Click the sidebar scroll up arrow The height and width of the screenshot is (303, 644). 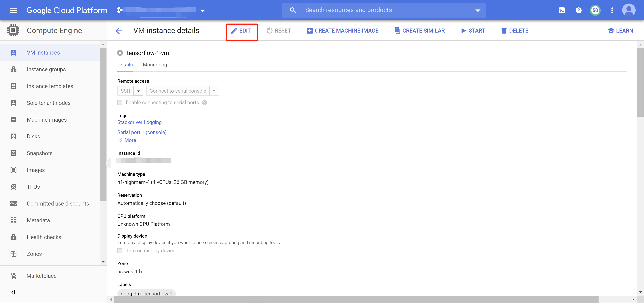coord(103,44)
